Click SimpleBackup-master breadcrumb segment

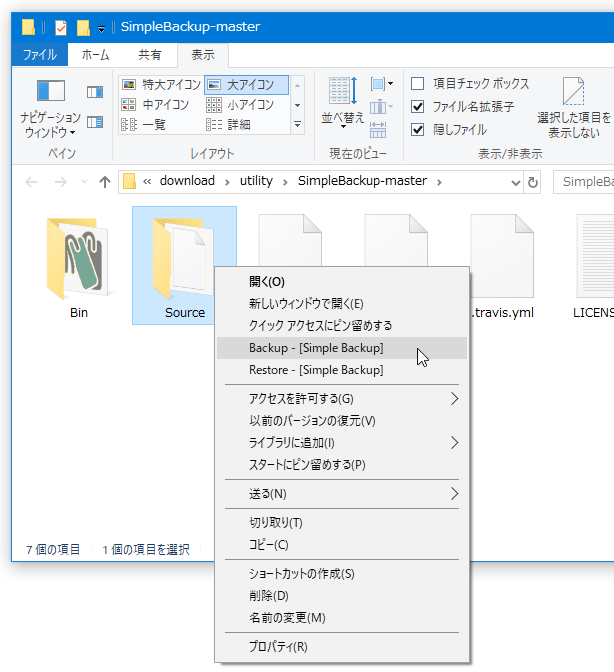[362, 181]
